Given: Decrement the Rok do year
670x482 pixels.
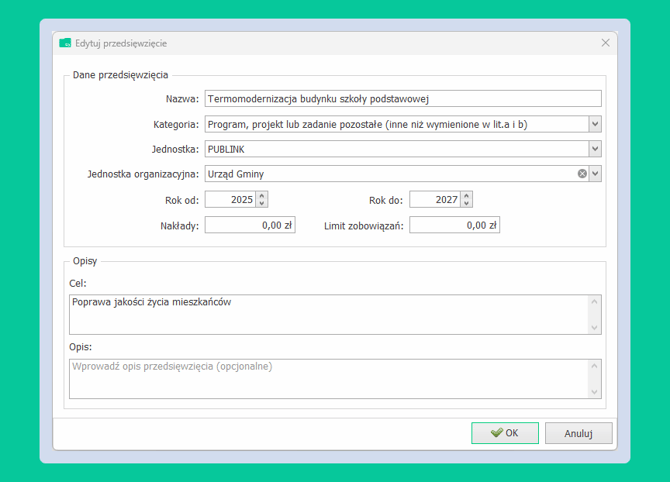Looking at the screenshot, I should [466, 204].
